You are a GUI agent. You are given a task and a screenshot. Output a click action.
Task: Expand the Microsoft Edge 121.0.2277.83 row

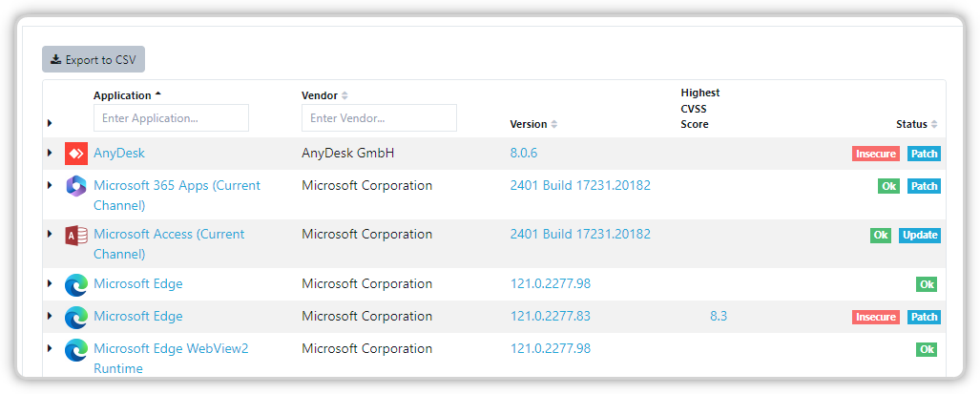50,316
